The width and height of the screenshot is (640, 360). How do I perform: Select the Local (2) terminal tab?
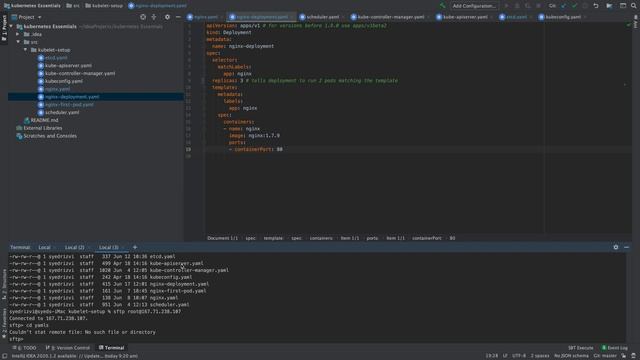pyautogui.click(x=75, y=247)
